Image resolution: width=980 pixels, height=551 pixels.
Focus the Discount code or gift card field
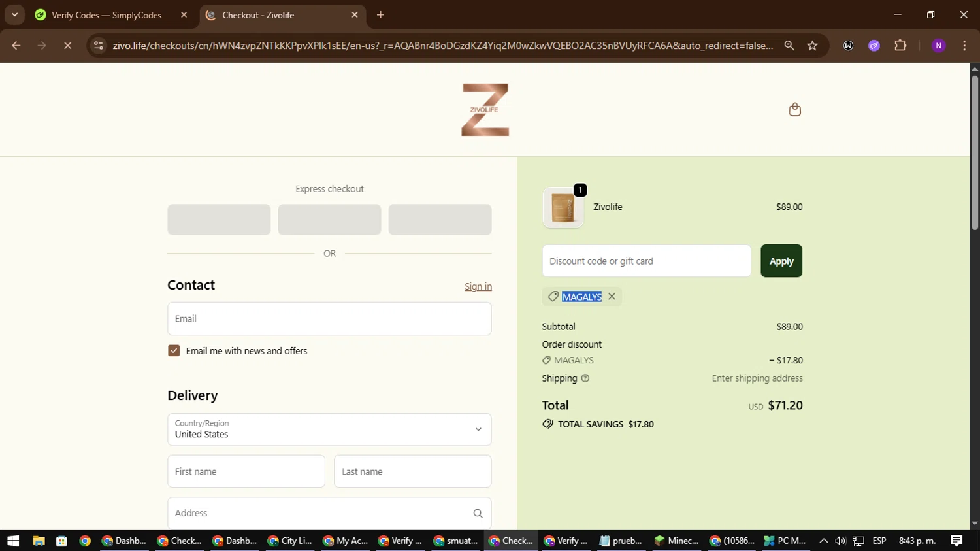pyautogui.click(x=647, y=261)
